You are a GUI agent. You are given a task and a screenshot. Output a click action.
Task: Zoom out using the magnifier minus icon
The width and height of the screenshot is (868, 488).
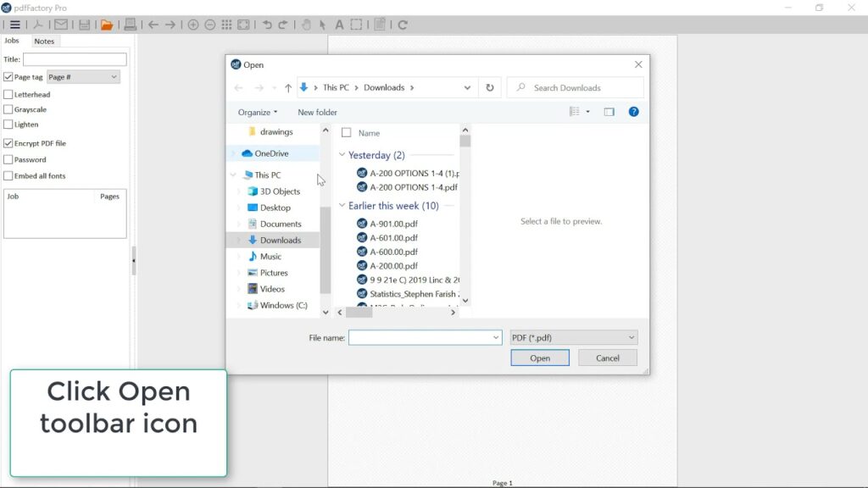pyautogui.click(x=209, y=25)
